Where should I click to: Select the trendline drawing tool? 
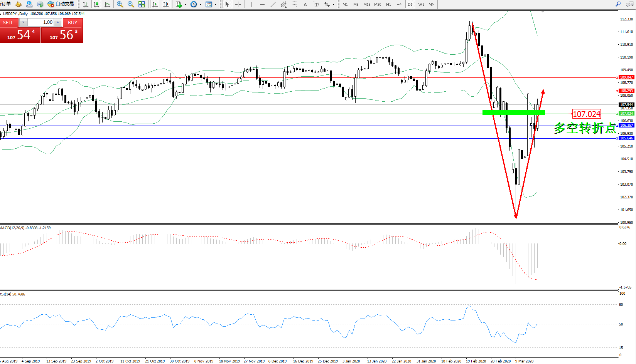pyautogui.click(x=273, y=4)
